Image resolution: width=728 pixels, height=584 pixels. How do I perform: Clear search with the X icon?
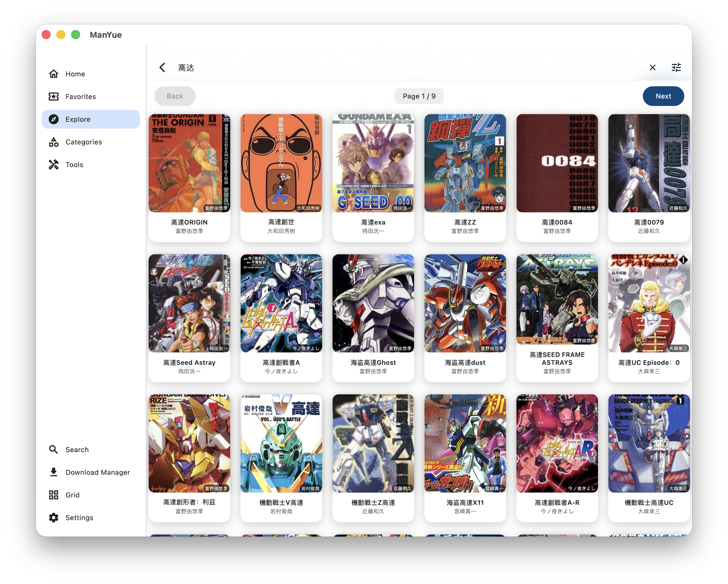click(x=652, y=68)
